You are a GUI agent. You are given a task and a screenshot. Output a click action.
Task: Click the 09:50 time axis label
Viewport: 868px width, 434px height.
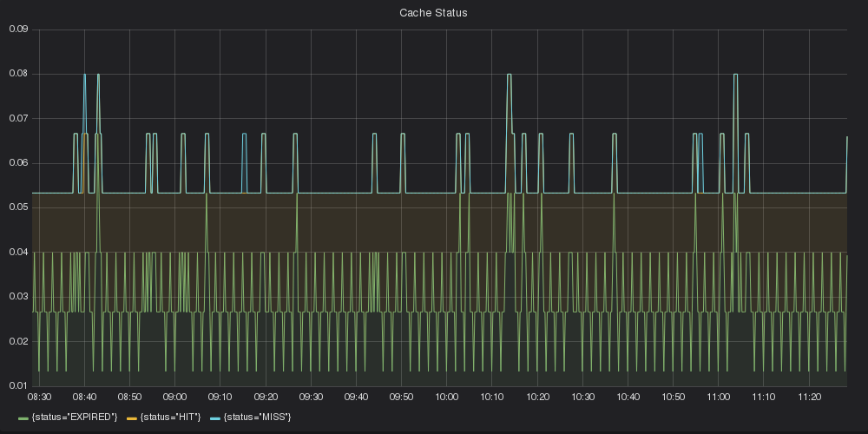[x=401, y=397]
